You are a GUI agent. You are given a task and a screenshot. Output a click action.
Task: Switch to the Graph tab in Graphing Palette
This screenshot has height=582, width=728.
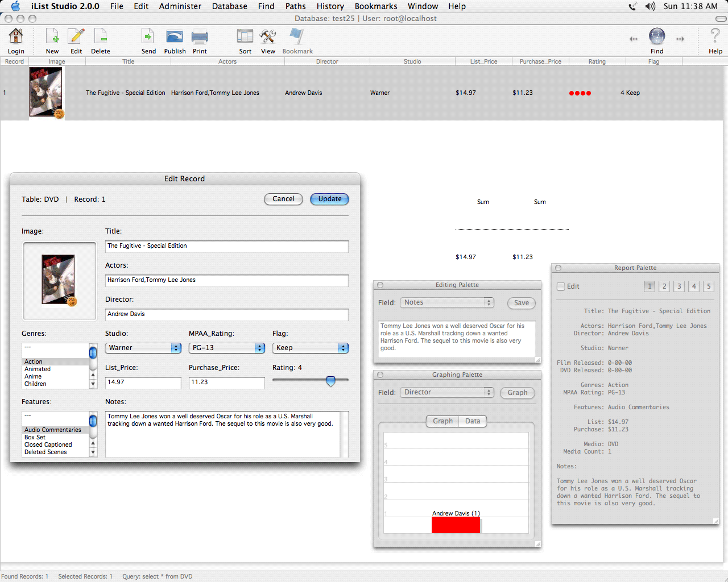click(x=442, y=421)
